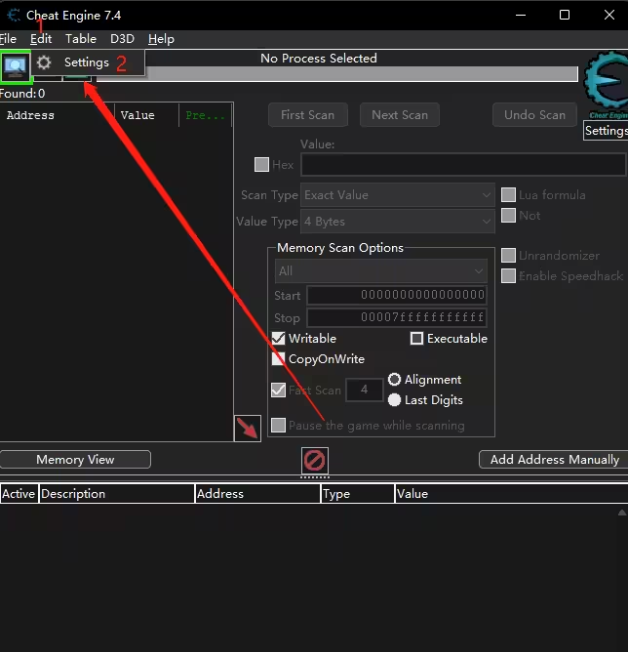Open the process list computer icon
Viewport: 629px width, 652px height.
15,66
